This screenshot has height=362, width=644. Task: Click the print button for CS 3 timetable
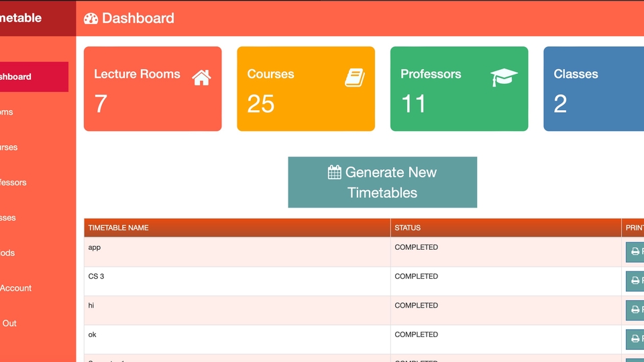(635, 281)
